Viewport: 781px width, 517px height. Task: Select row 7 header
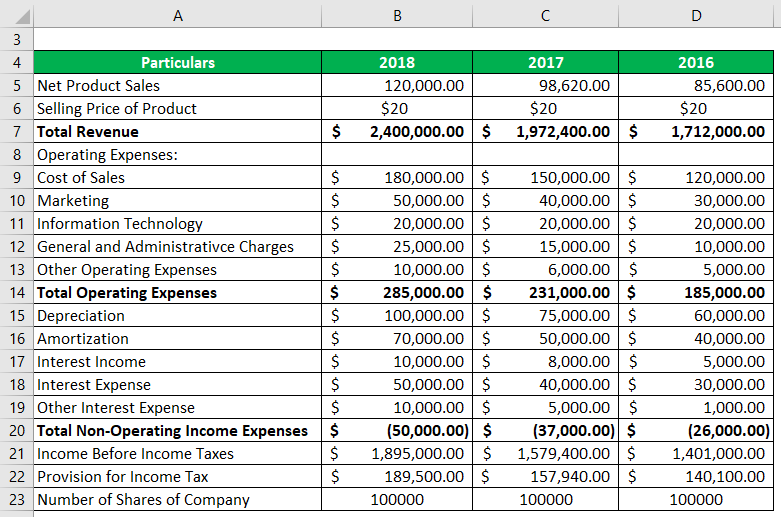tap(16, 131)
